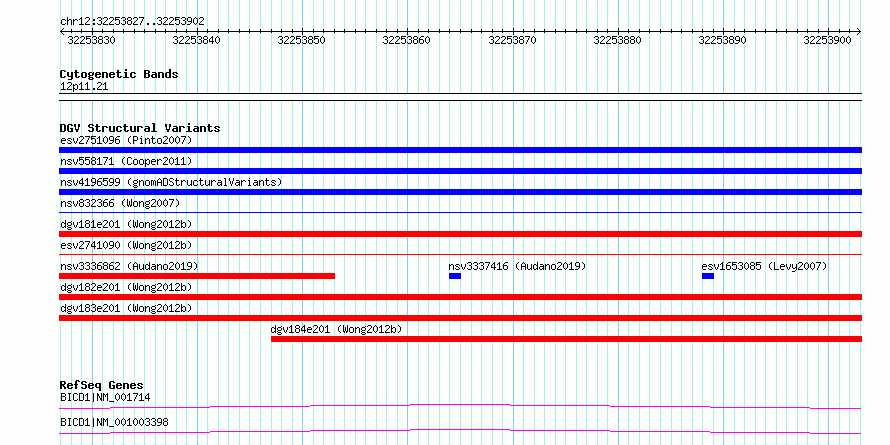Screen dimensions: 890x445
Task: Open nsv4196599 (gnomADStructuralVariants) entry
Action: click(x=171, y=182)
